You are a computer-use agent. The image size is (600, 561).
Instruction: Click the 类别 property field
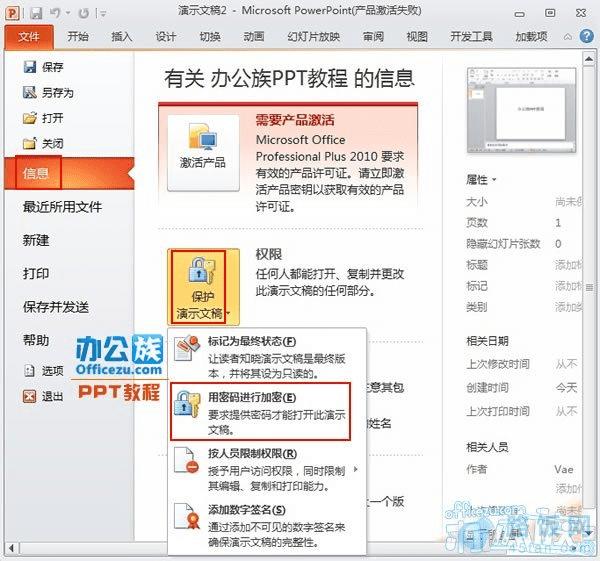pos(569,307)
